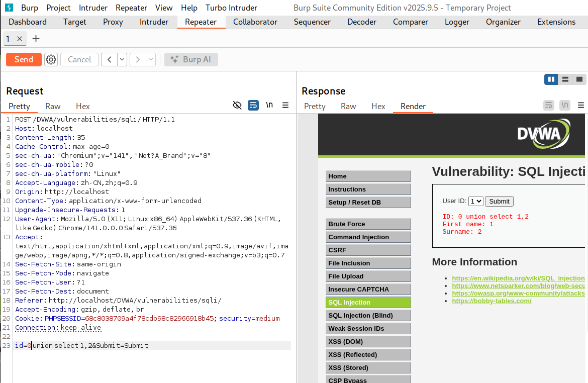Toggle line wrap in Response panel
588x383 pixels.
(x=549, y=105)
